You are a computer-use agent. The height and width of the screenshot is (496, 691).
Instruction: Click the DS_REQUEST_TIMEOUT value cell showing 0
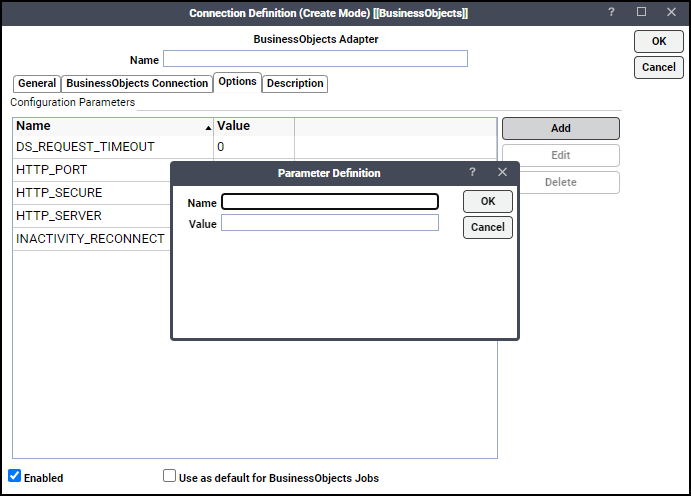point(254,147)
